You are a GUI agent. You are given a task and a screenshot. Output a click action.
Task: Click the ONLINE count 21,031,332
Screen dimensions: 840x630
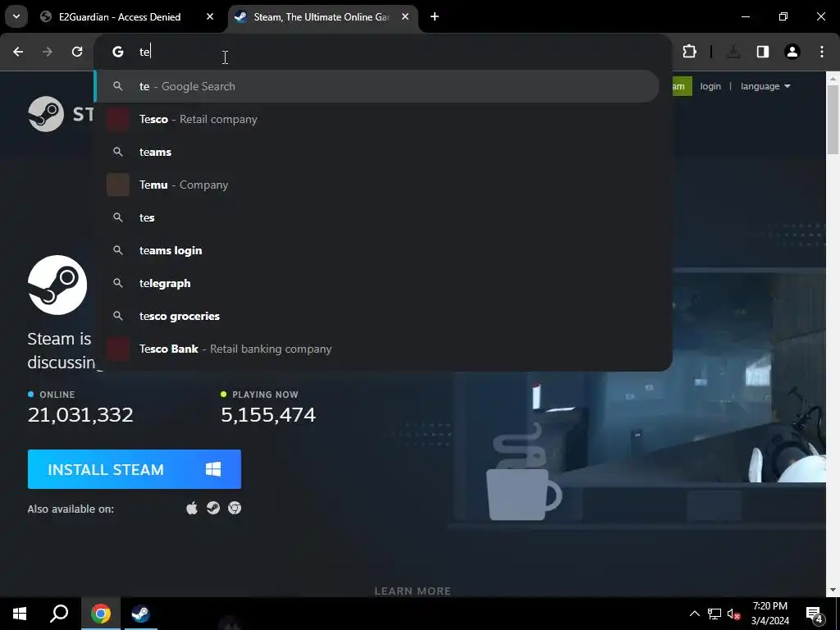80,414
